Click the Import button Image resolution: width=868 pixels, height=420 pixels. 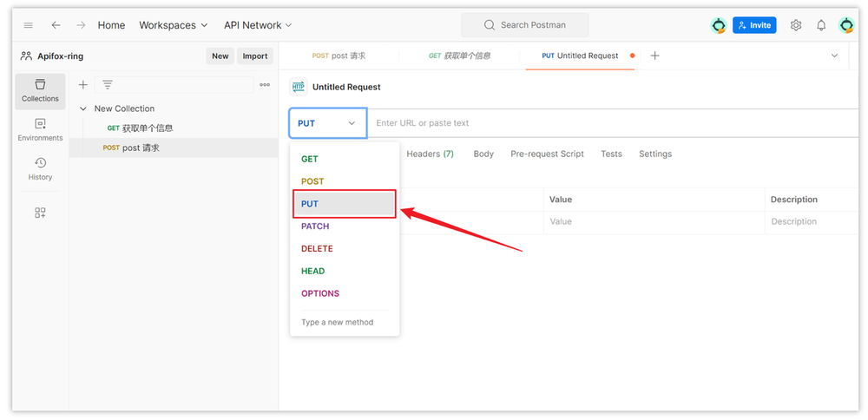pyautogui.click(x=254, y=56)
